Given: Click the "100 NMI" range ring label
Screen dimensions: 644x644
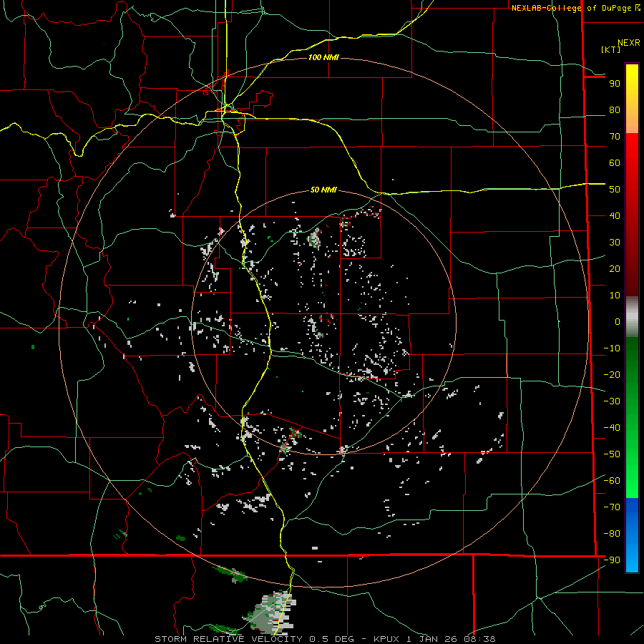Looking at the screenshot, I should 323,57.
